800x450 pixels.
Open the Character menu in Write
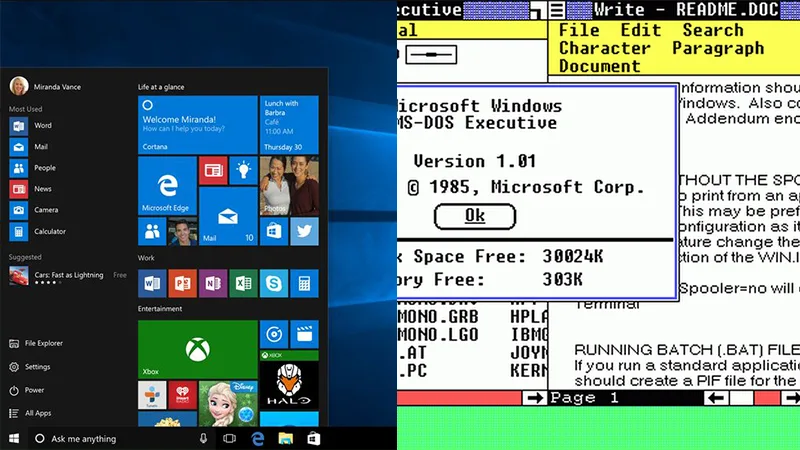(605, 48)
